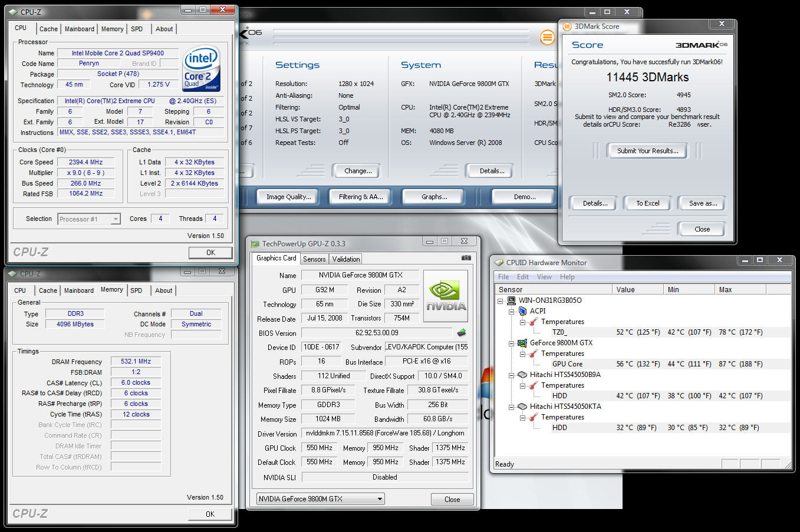
Task: Switch to Mainboard tab in upper CPU-Z
Action: tap(80, 29)
